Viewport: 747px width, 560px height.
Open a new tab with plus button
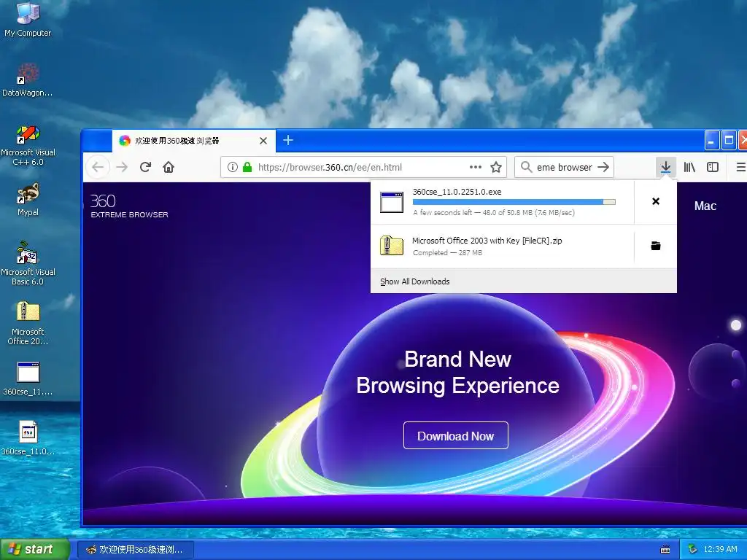[287, 140]
